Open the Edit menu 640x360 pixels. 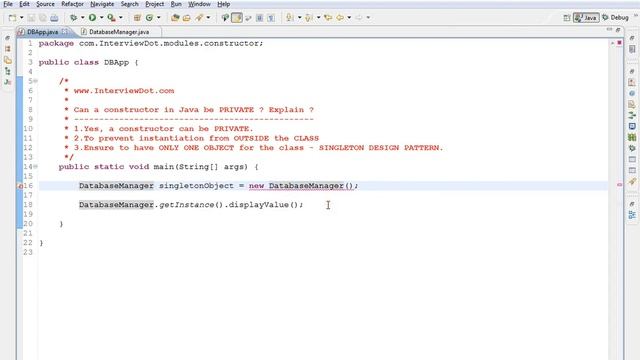click(24, 4)
